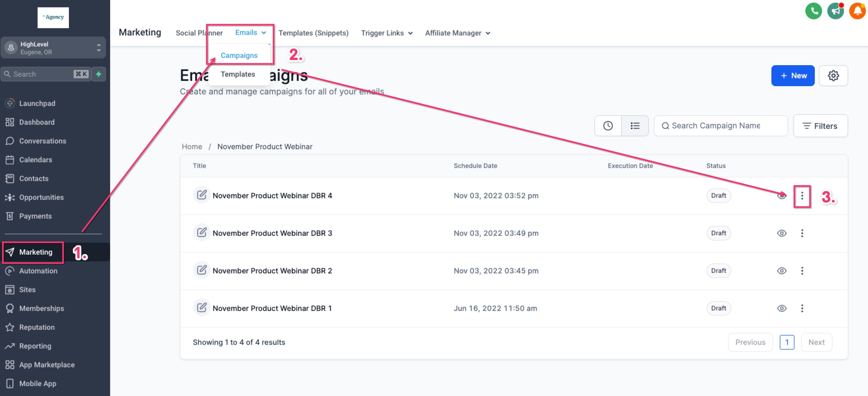Viewport: 868px width, 396px height.
Task: Select Templates from the Emails dropdown
Action: (237, 74)
